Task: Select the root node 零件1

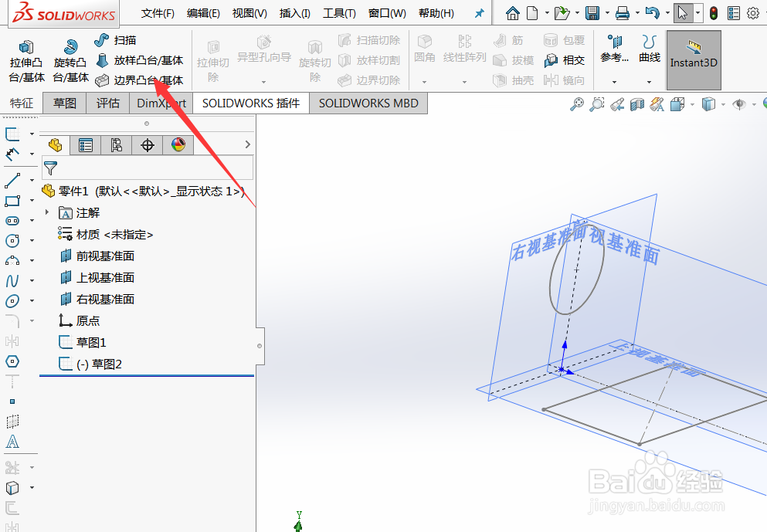Action: click(144, 191)
